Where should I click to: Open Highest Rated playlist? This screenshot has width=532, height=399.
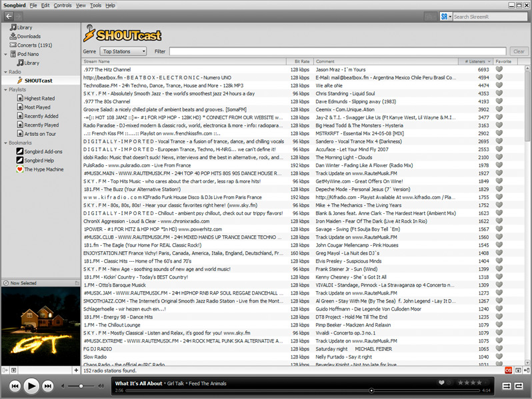pyautogui.click(x=36, y=99)
